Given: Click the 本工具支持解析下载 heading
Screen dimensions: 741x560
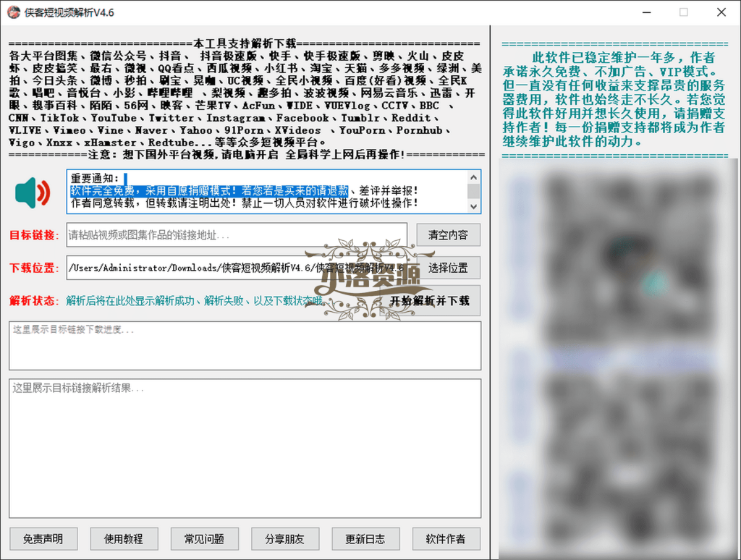Looking at the screenshot, I should click(x=245, y=43).
